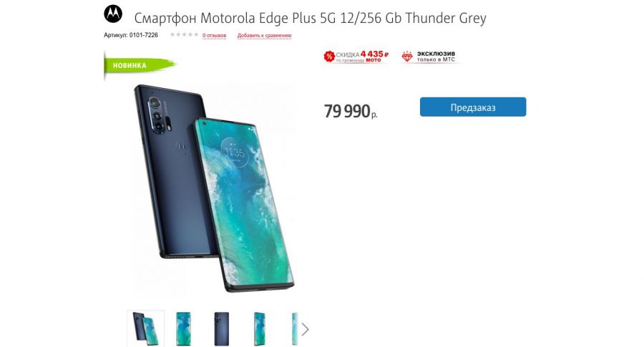
Task: Click the product title Motorola Edge Plus 5G
Action: click(310, 18)
